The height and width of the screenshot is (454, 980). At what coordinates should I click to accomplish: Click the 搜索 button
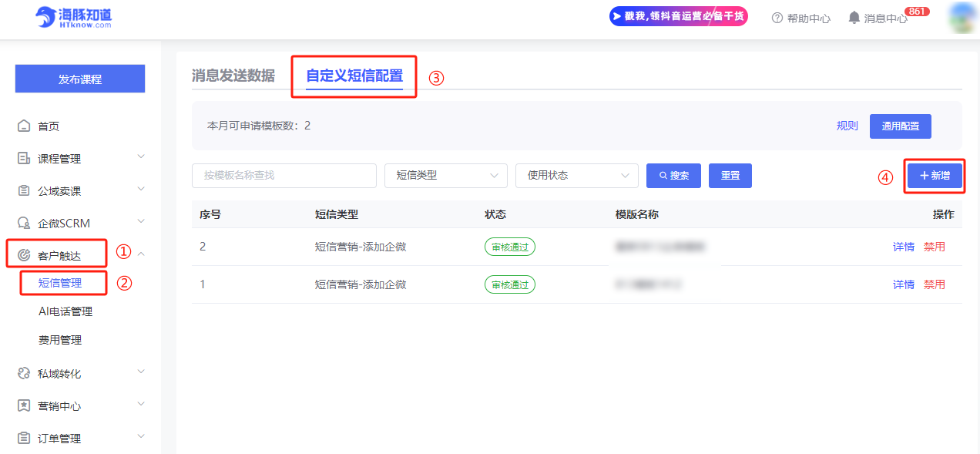(x=673, y=176)
